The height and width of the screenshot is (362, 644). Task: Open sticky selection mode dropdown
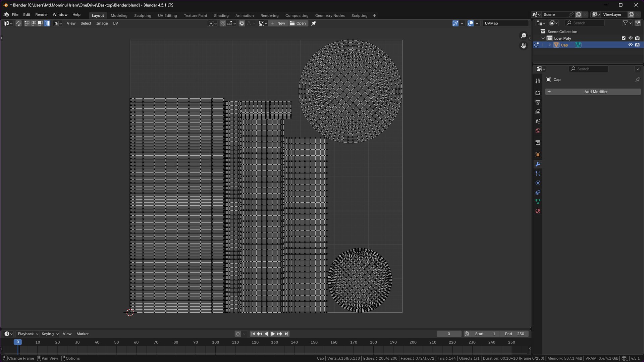click(58, 23)
